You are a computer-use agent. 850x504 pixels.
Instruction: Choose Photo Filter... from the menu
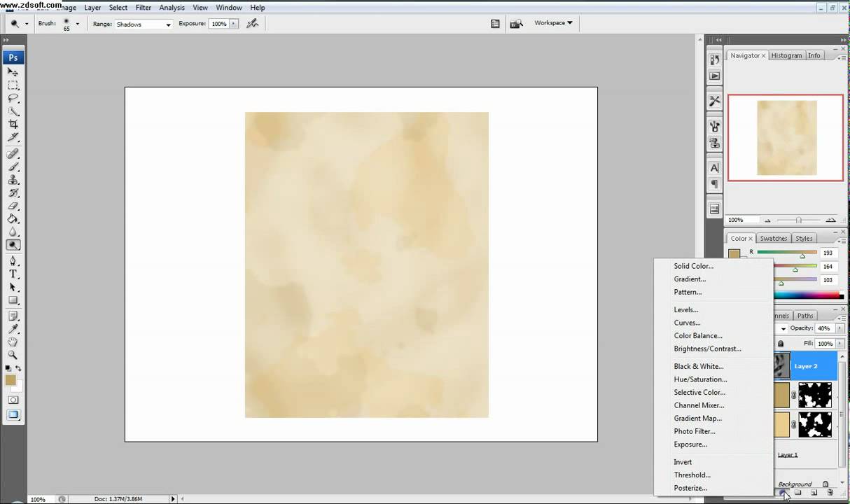coord(695,431)
